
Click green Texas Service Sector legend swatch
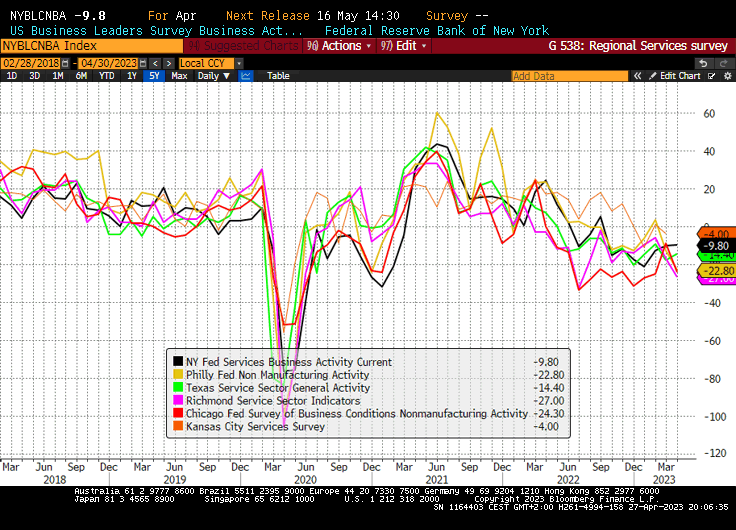pyautogui.click(x=178, y=387)
